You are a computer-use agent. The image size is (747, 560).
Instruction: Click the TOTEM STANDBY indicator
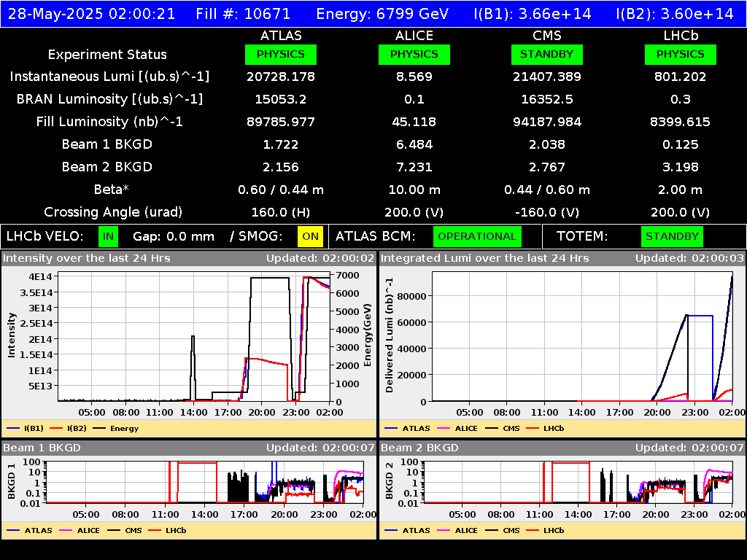672,237
